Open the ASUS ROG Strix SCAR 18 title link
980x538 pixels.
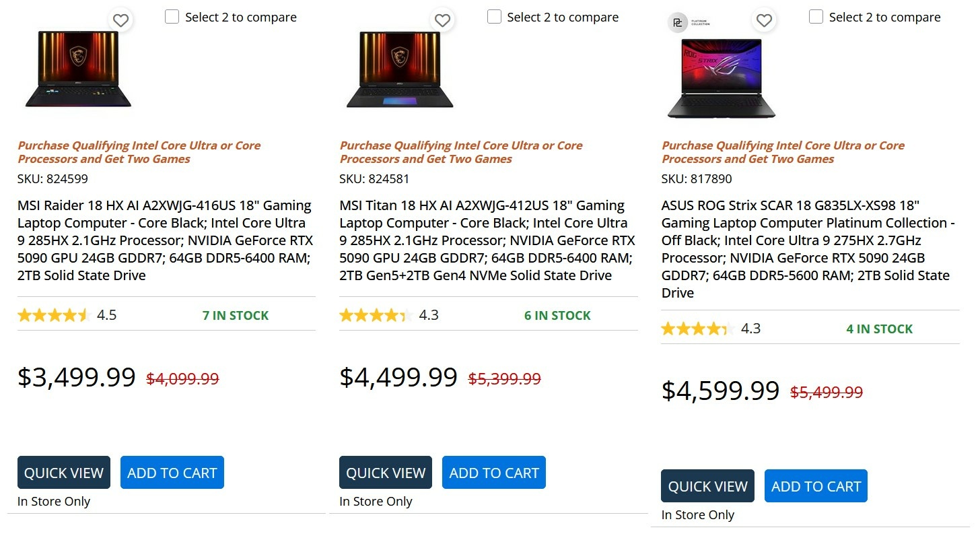coord(808,249)
